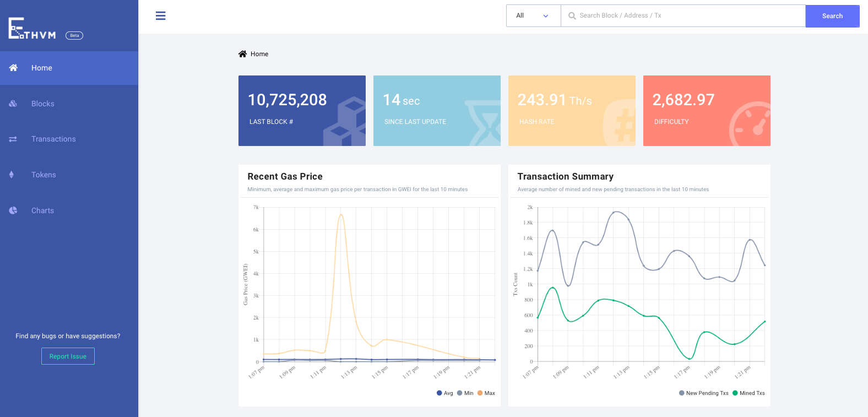The image size is (868, 417).
Task: Click the Report Issue button
Action: pos(68,356)
